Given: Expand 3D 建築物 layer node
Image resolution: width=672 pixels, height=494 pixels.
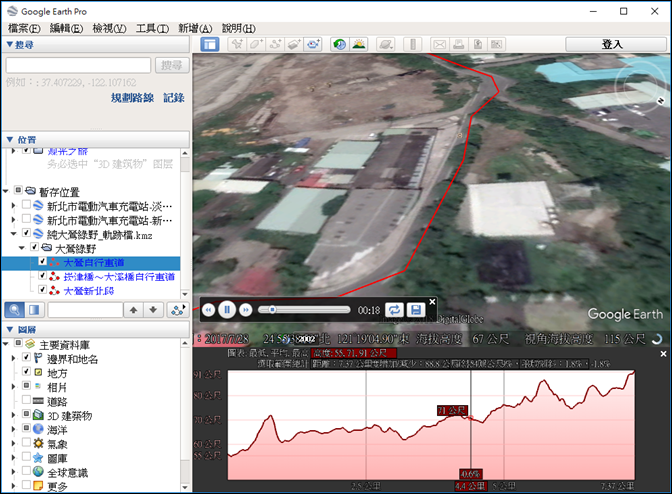Looking at the screenshot, I should click(x=14, y=415).
